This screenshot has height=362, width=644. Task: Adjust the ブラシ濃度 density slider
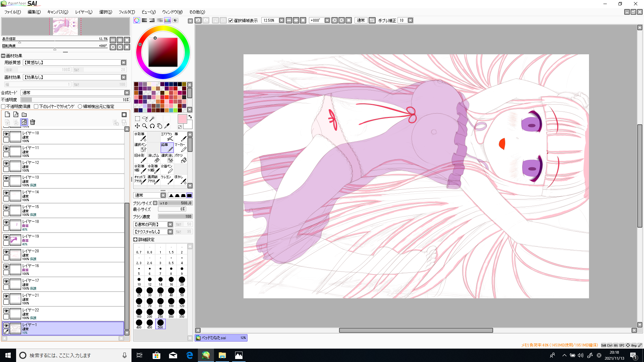(x=175, y=217)
